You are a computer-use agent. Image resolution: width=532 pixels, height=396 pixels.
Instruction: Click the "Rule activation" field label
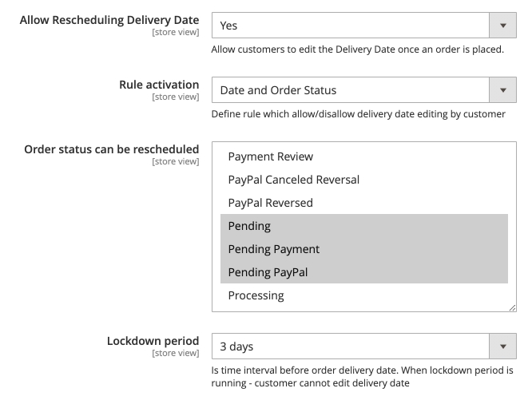(159, 84)
